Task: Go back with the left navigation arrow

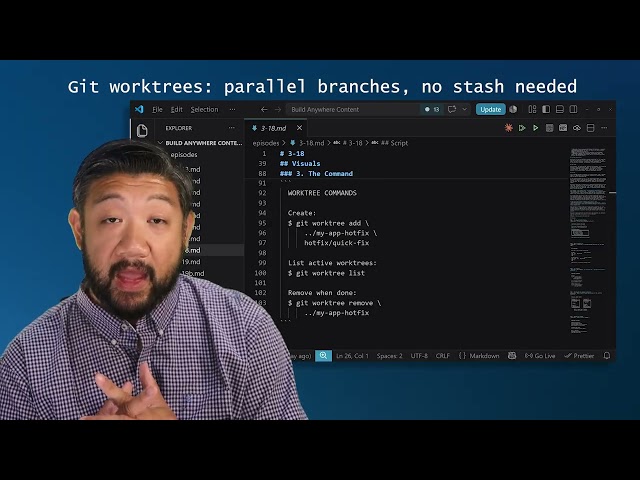Action: (264, 109)
